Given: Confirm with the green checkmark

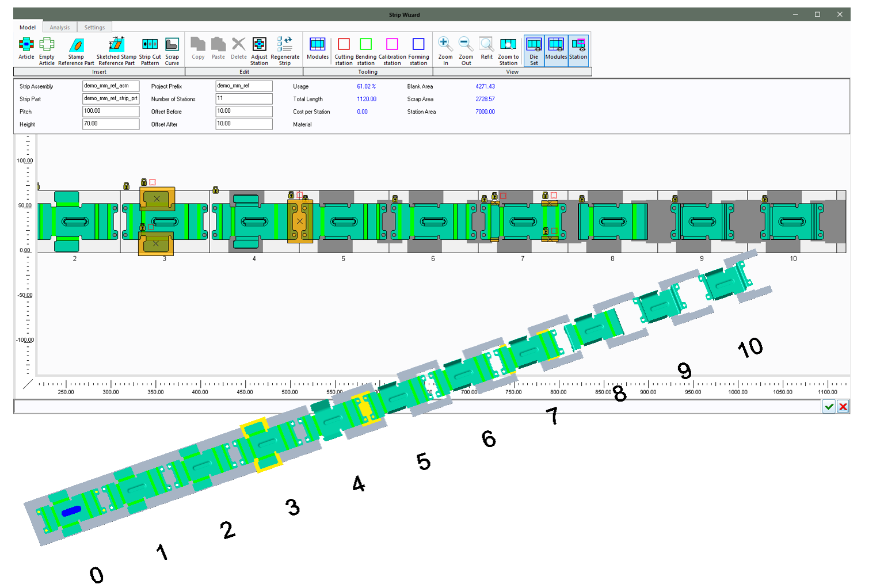Looking at the screenshot, I should coord(829,407).
